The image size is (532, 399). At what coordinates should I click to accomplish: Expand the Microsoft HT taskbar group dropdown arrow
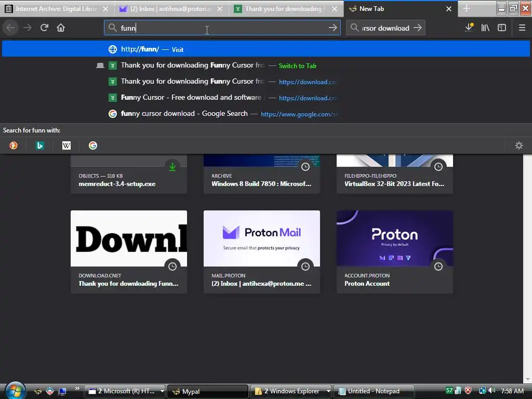(x=162, y=391)
